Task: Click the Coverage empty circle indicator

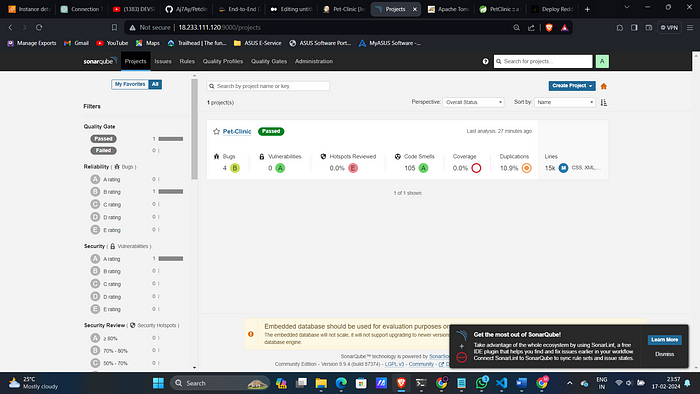Action: (476, 168)
